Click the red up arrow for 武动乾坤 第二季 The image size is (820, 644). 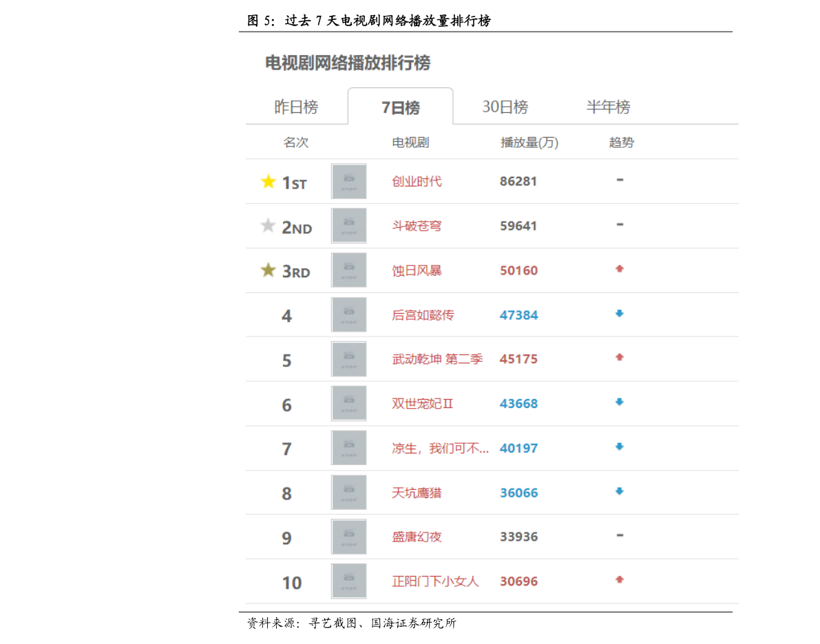620,358
